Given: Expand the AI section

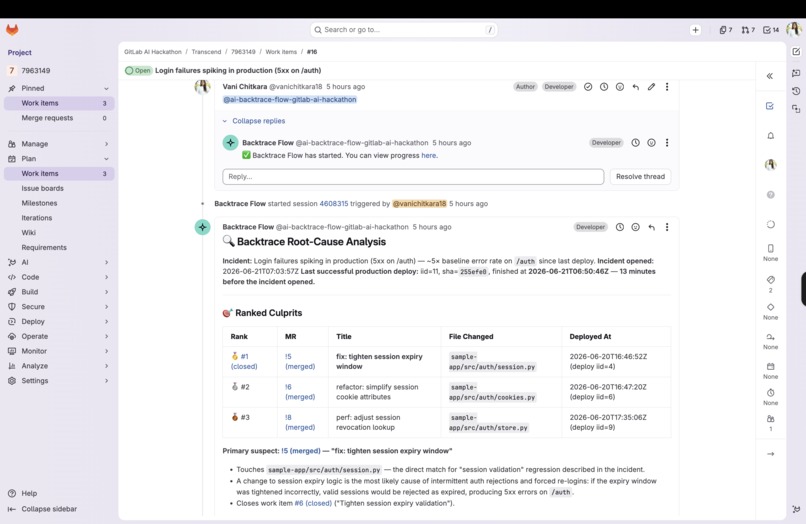Looking at the screenshot, I should (59, 262).
